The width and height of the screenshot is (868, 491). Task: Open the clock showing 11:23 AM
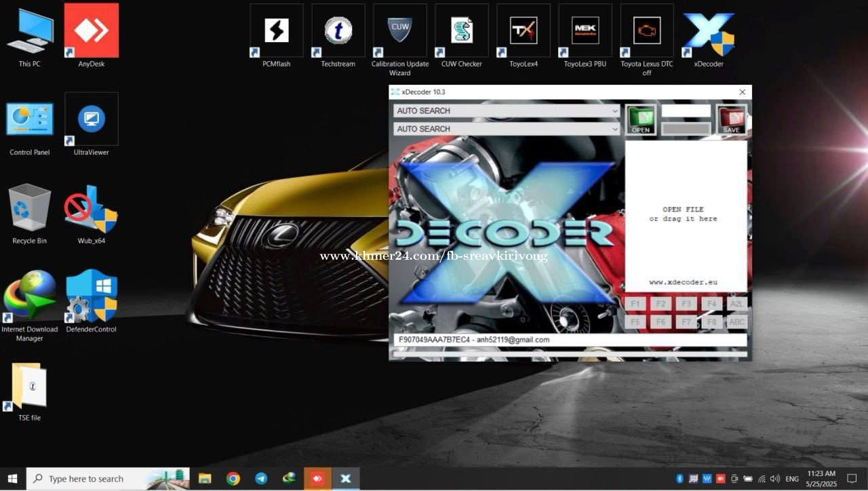[x=821, y=478]
